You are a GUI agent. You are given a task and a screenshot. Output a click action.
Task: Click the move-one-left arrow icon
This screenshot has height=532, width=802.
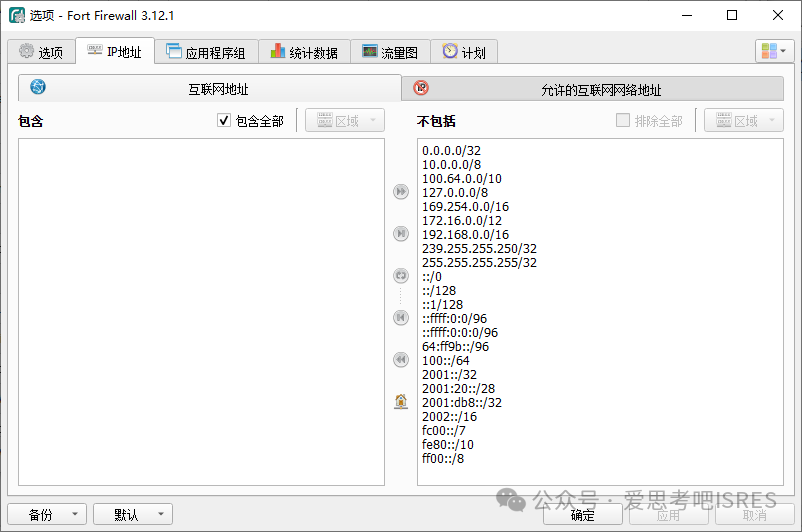[x=401, y=317]
